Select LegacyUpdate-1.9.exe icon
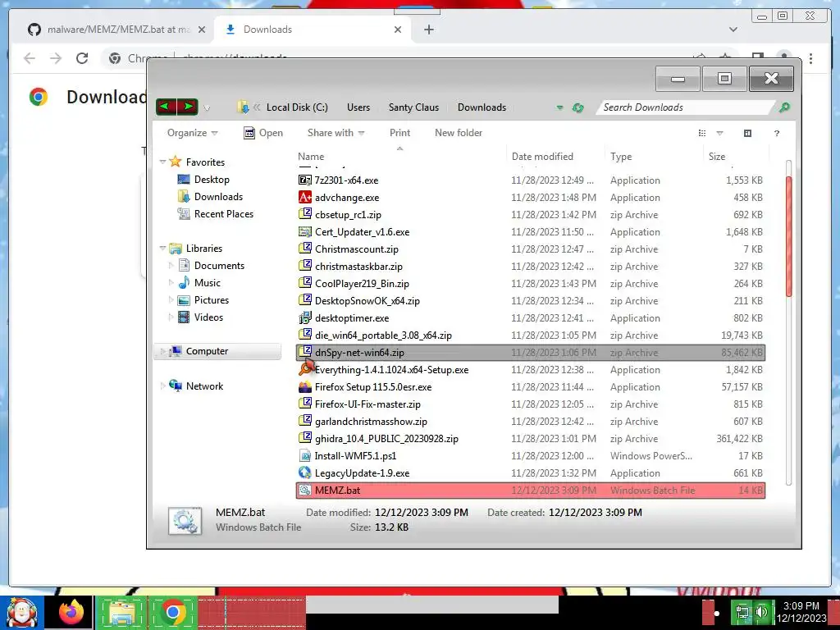Screen dimensions: 840x630 pos(305,473)
